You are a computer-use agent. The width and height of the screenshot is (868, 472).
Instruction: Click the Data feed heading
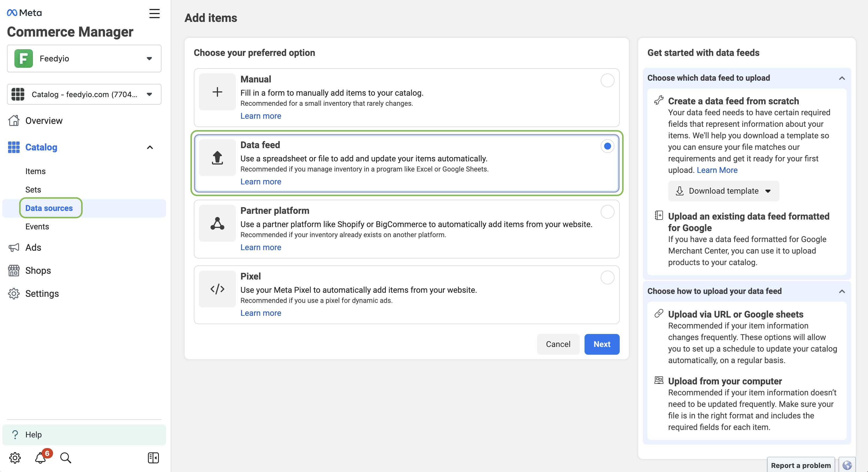click(x=260, y=145)
